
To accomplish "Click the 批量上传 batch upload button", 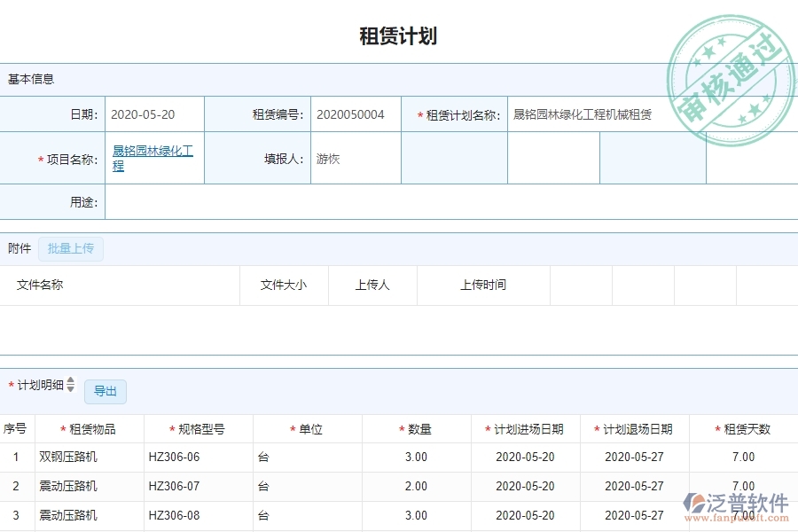I will point(71,248).
